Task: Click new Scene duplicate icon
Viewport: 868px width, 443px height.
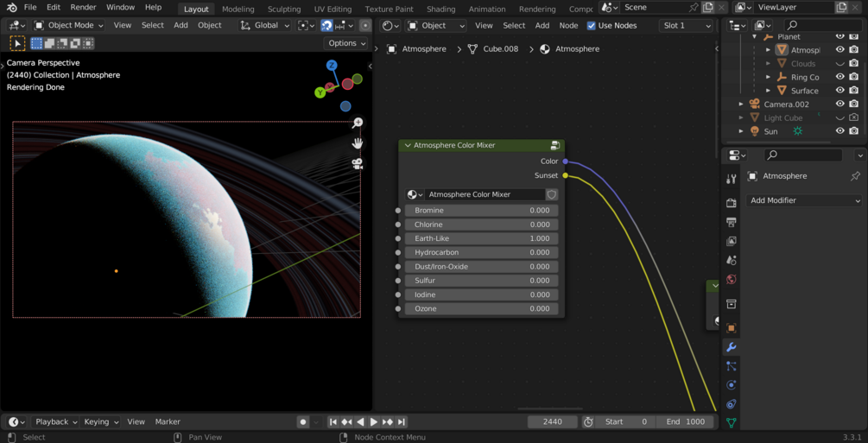Action: [708, 8]
